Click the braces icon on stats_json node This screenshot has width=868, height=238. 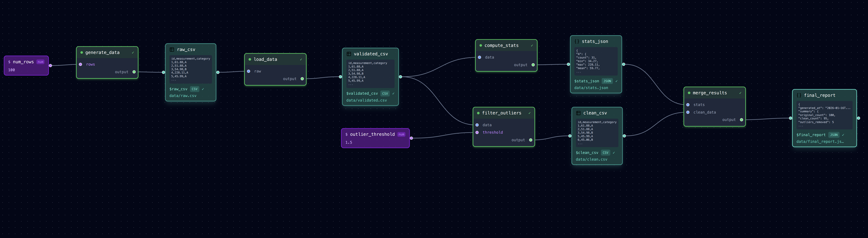576,42
